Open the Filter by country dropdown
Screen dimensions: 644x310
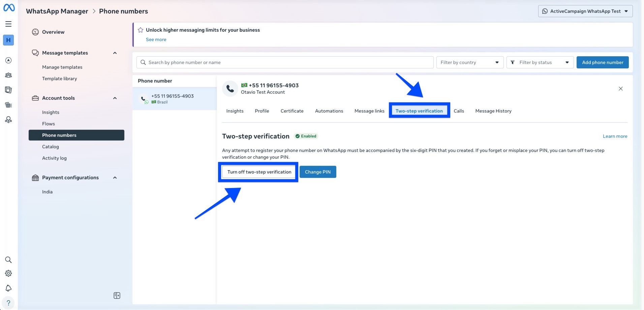470,62
